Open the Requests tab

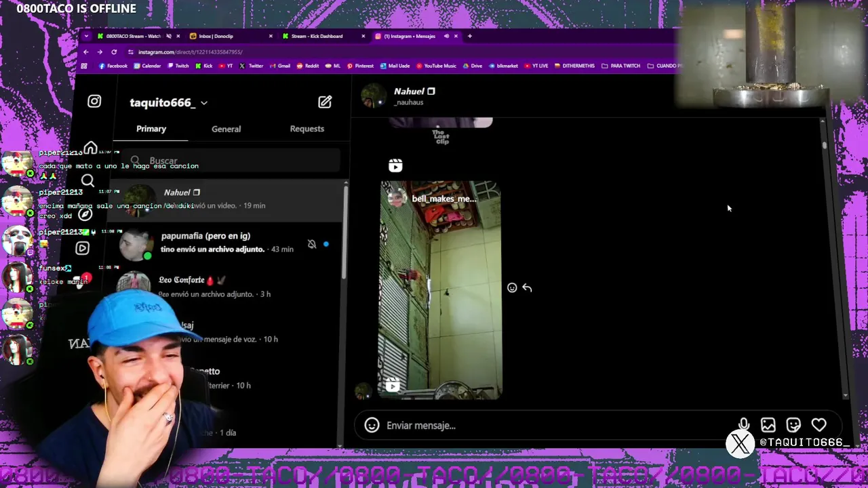[307, 129]
